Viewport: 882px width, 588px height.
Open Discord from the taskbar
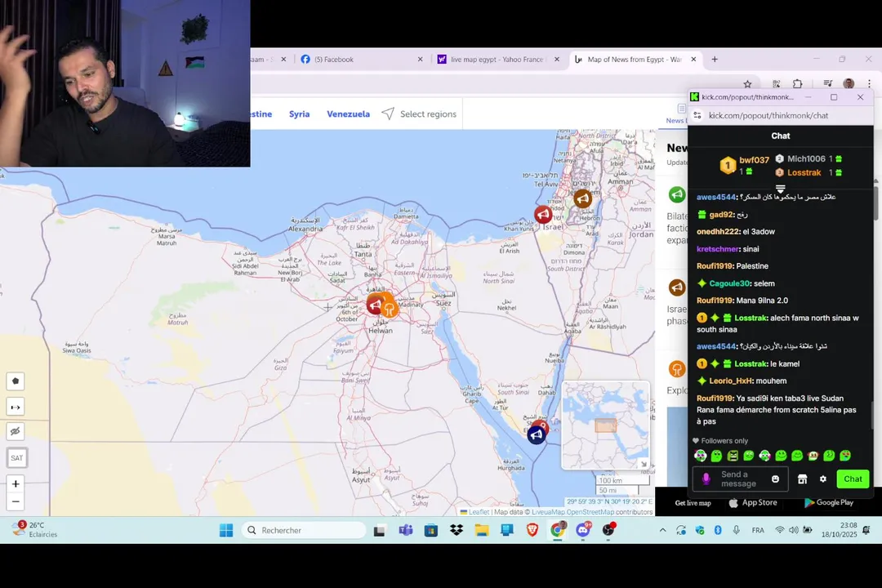[x=583, y=530]
